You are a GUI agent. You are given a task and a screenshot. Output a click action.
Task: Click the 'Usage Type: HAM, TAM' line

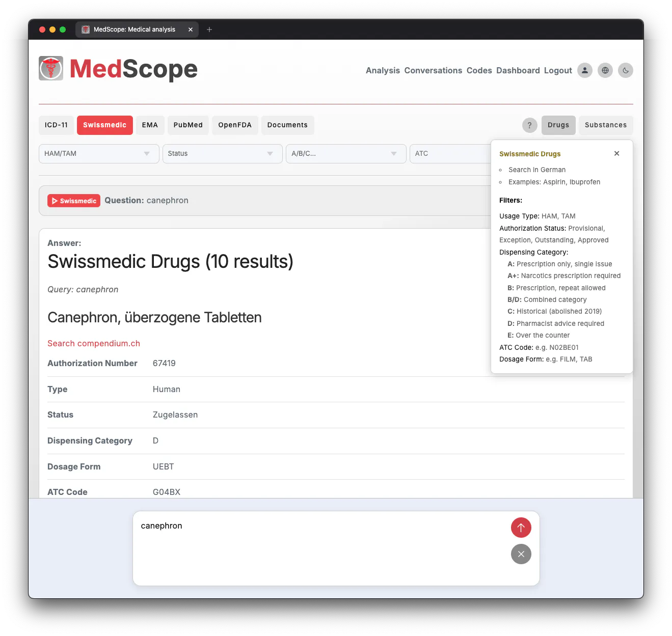537,216
